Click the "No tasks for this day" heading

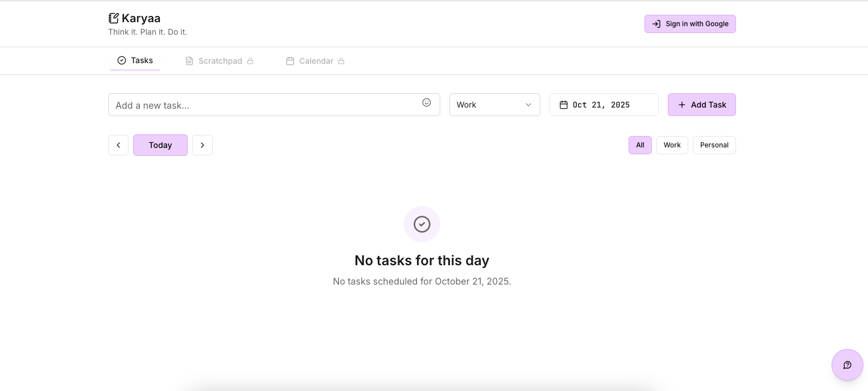point(422,260)
